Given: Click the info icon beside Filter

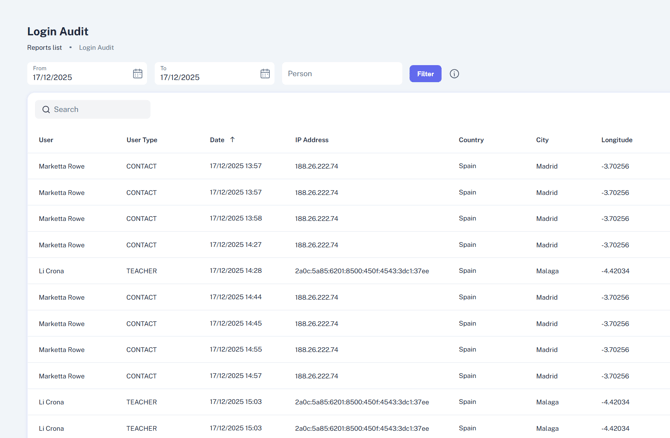Looking at the screenshot, I should click(454, 74).
